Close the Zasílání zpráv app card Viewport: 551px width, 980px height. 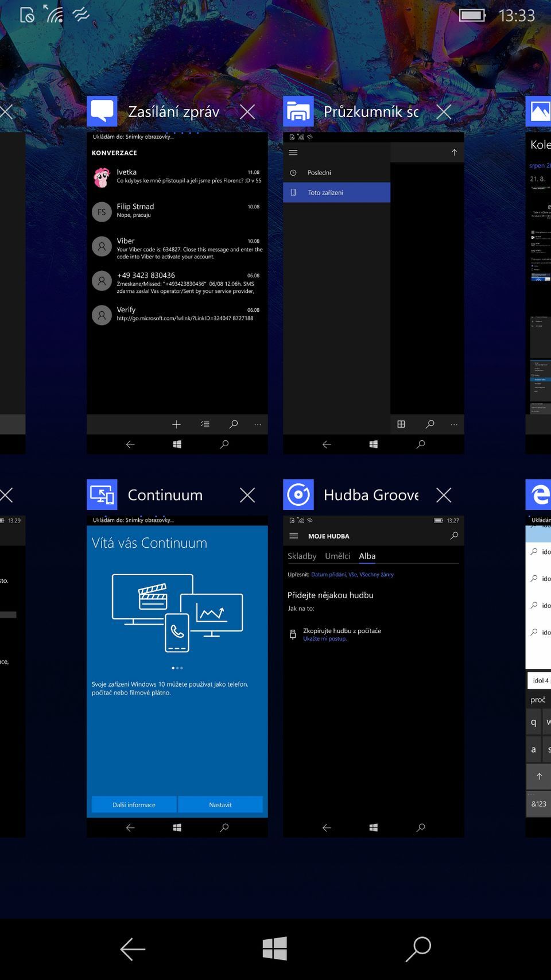[247, 111]
